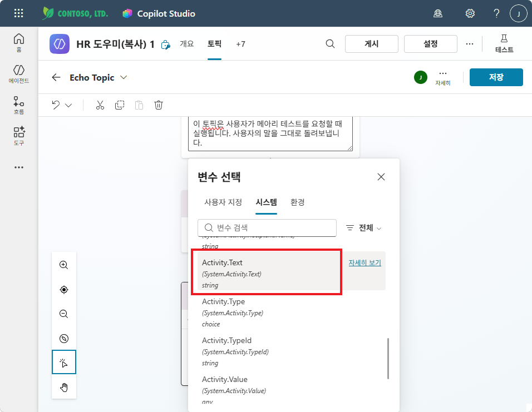Activate the pan hand tool
The height and width of the screenshot is (412, 532).
click(x=64, y=387)
